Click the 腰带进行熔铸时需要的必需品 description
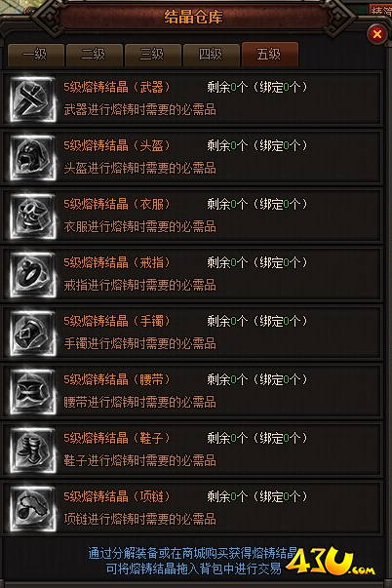 (139, 402)
